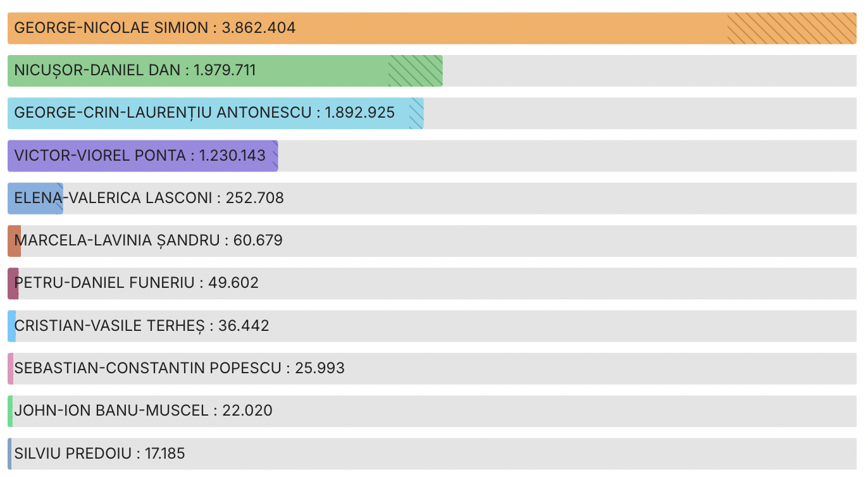Click the light-blue sliver on Terheș's bar

11,326
